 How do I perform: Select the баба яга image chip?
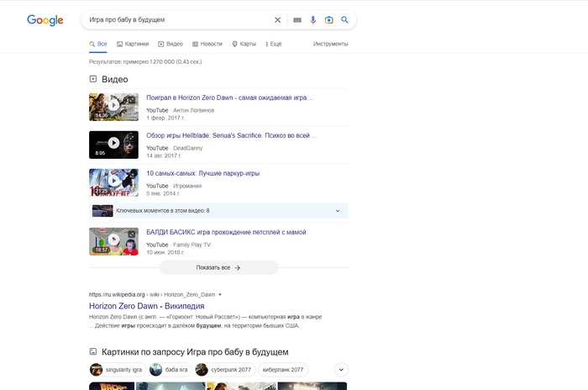pyautogui.click(x=171, y=370)
